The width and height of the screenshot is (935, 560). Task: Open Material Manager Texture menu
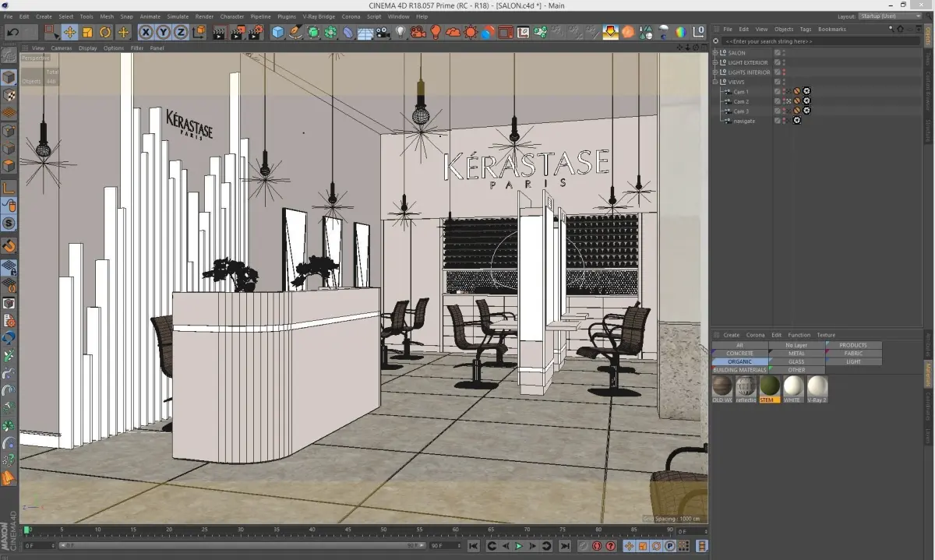[x=826, y=335]
